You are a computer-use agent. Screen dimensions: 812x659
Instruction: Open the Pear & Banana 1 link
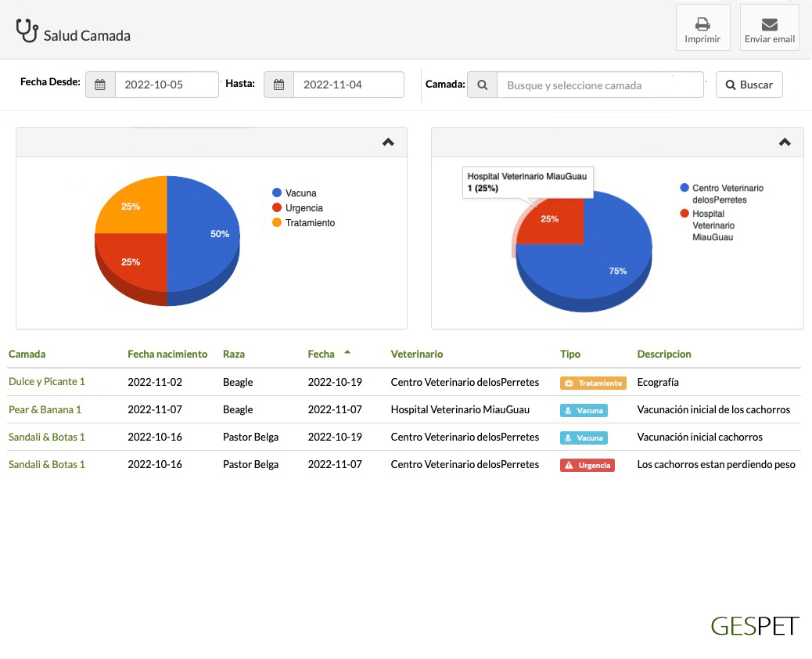45,409
